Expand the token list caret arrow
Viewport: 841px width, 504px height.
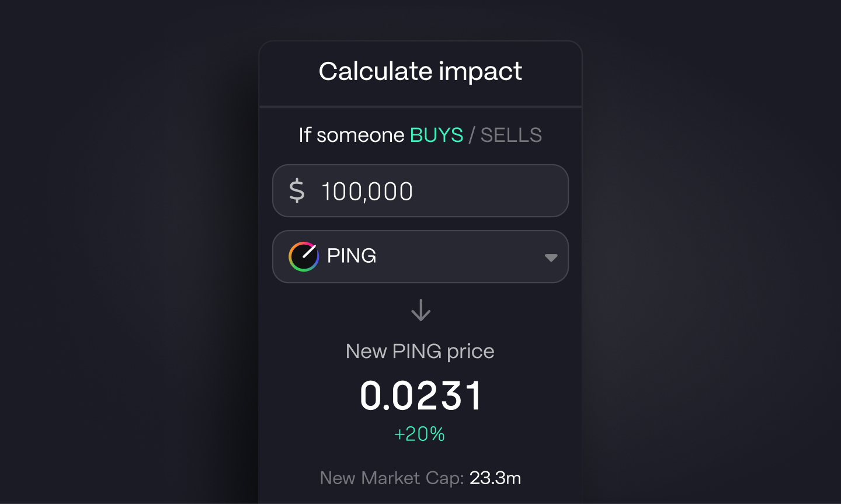click(x=551, y=258)
